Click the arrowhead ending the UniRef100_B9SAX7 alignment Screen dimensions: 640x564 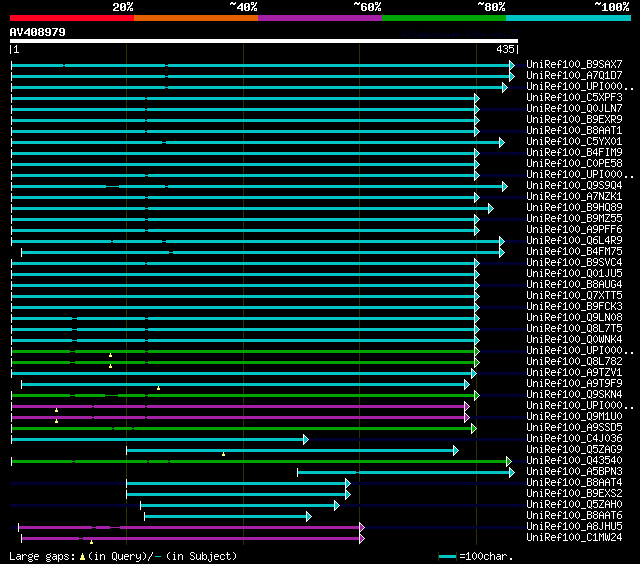(512, 65)
